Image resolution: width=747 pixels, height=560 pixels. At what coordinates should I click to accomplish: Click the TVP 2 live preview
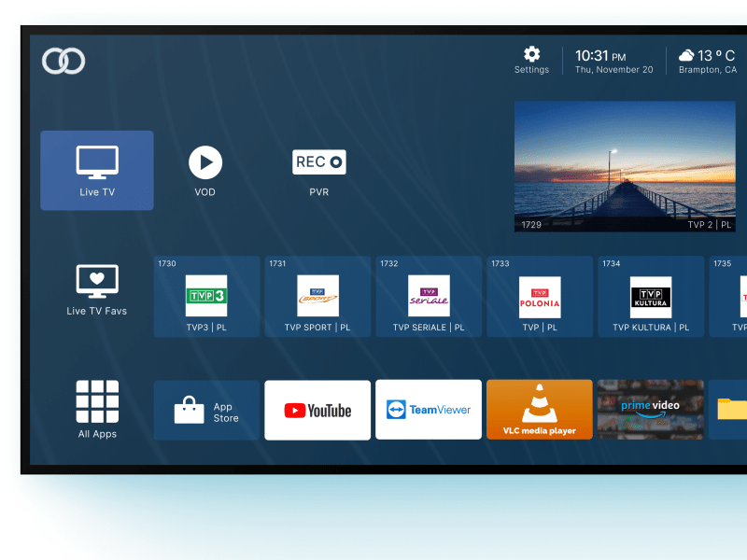[x=625, y=166]
